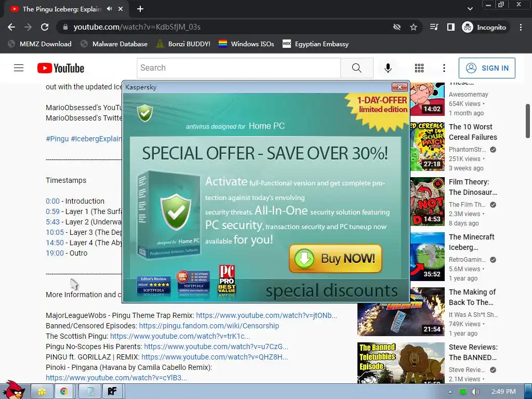This screenshot has height=399, width=532.
Task: Click the padlock site info icon
Action: (x=65, y=27)
